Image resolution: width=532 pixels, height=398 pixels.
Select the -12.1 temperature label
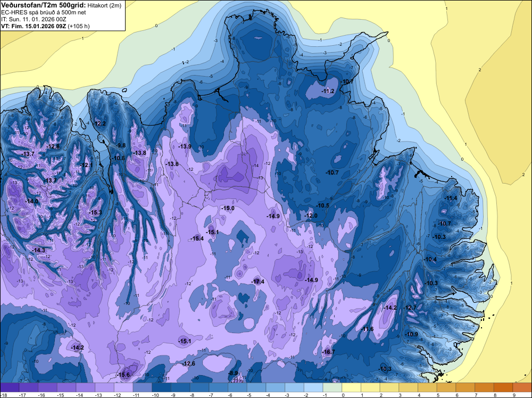click(x=87, y=165)
